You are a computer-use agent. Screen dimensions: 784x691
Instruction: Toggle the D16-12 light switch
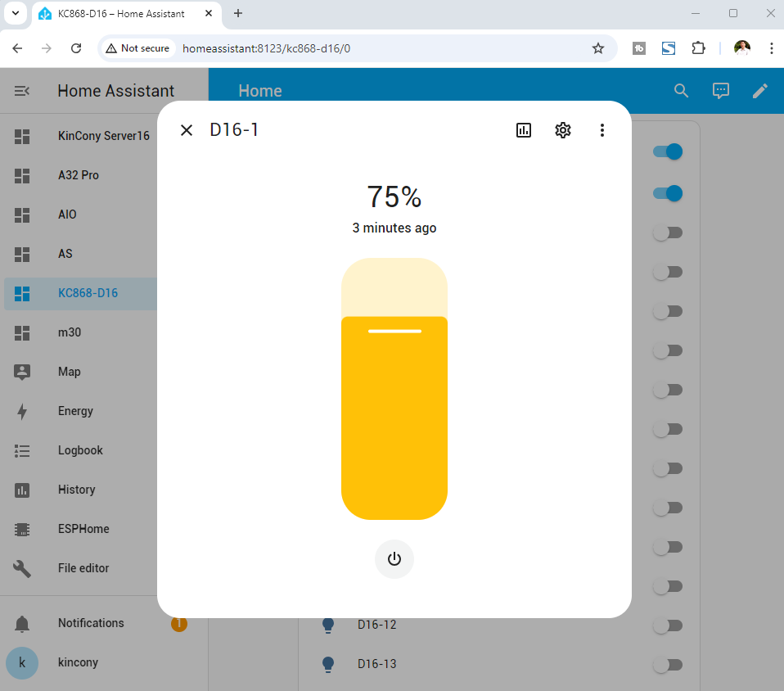point(668,626)
